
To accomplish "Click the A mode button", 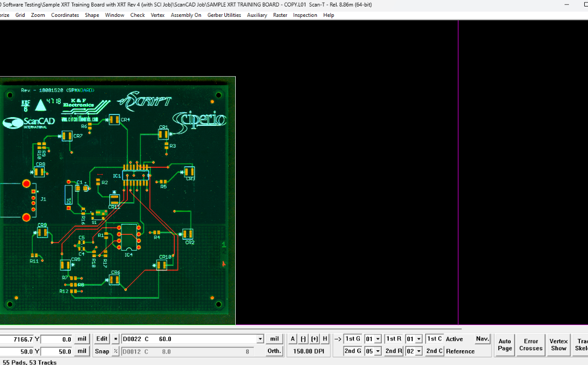I will click(x=292, y=339).
